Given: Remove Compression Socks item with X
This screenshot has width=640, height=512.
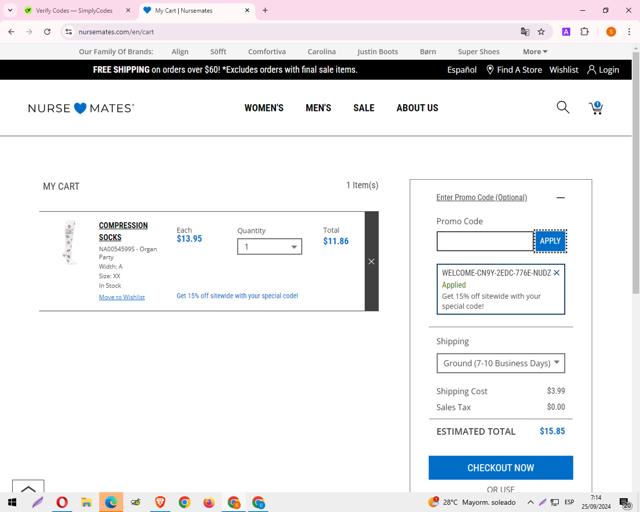Looking at the screenshot, I should point(371,261).
